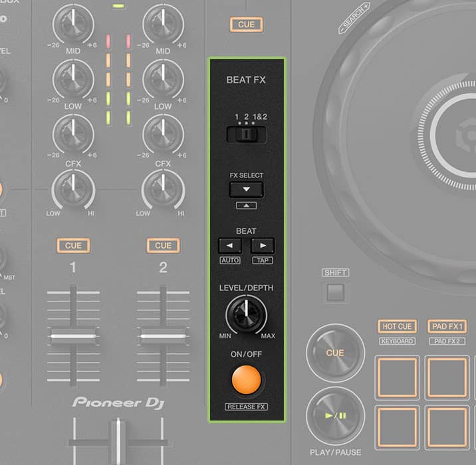This screenshot has width=476, height=465.
Task: Click the BEAT left arrow button
Action: pyautogui.click(x=230, y=245)
